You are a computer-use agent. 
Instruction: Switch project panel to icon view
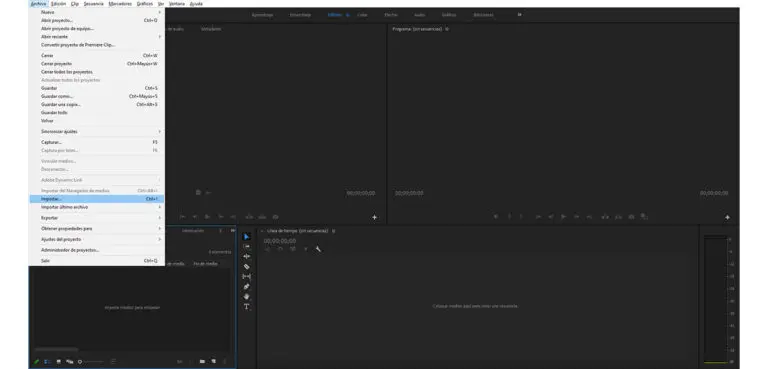click(59, 362)
